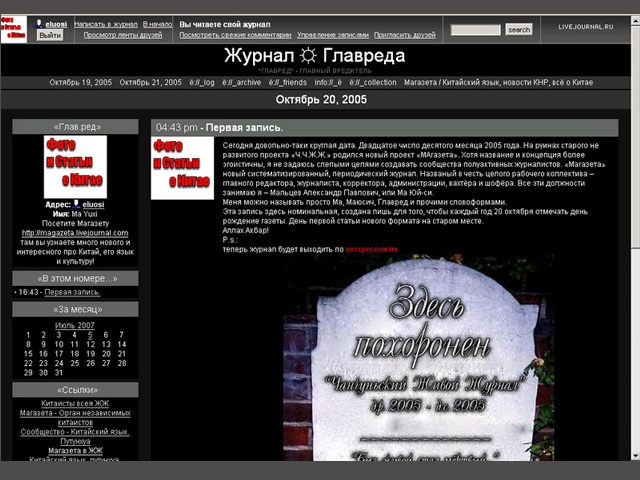Screen dimensions: 640x480
Task: Click the «За месяц» sidebar header
Action: pyautogui.click(x=76, y=309)
